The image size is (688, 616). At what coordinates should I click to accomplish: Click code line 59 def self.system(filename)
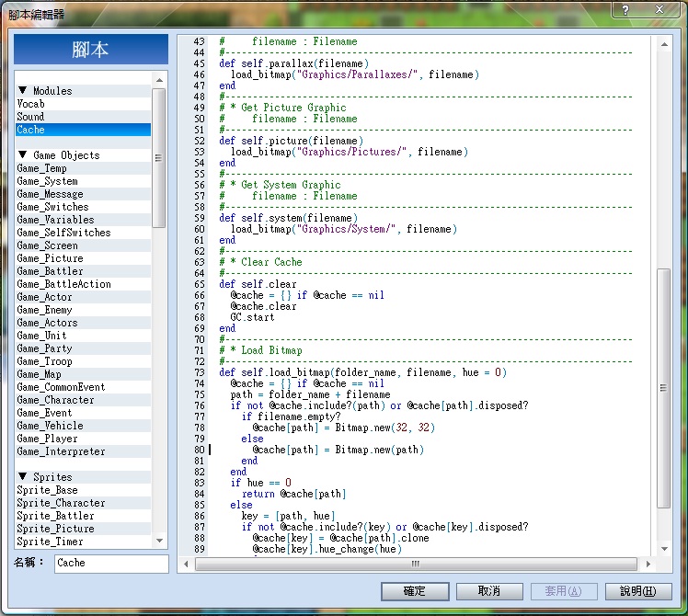[288, 218]
